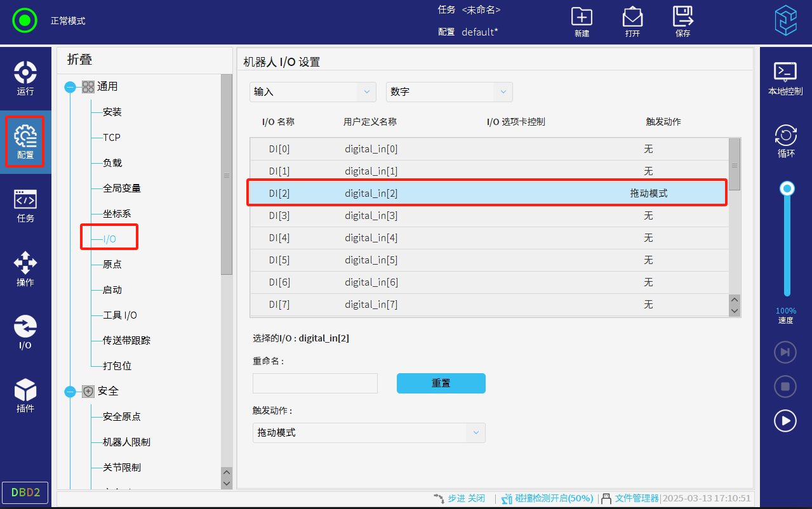Toggle the 循环 (Loop) mode icon

pyautogui.click(x=785, y=141)
